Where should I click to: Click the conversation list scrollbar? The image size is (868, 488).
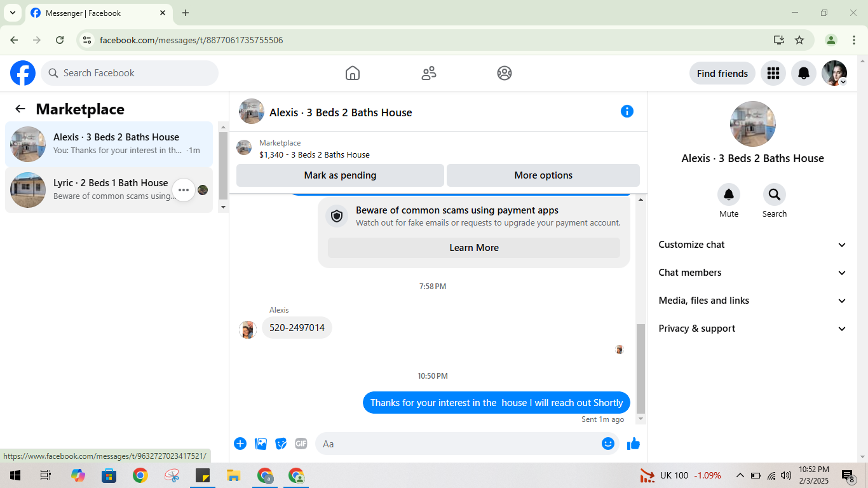pos(223,166)
